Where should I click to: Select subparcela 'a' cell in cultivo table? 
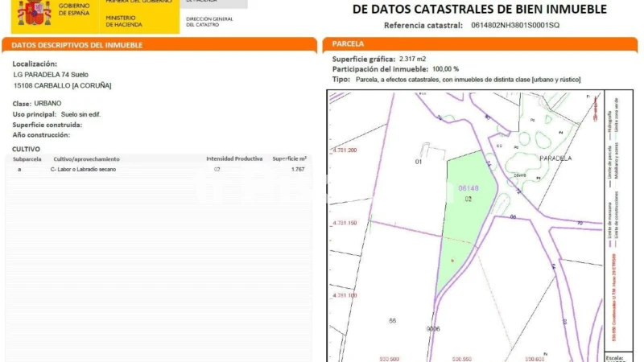pos(19,170)
